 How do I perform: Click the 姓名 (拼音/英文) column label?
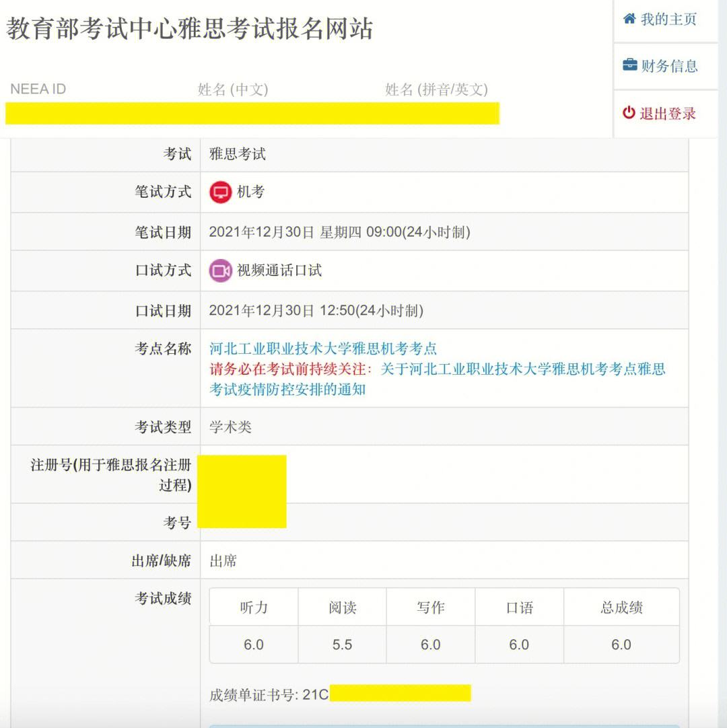436,89
